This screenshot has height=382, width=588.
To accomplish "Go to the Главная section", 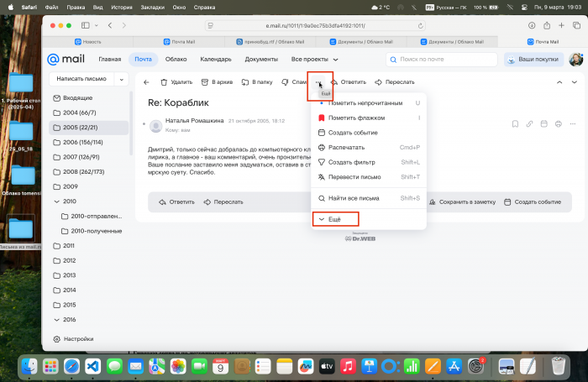I will point(109,60).
